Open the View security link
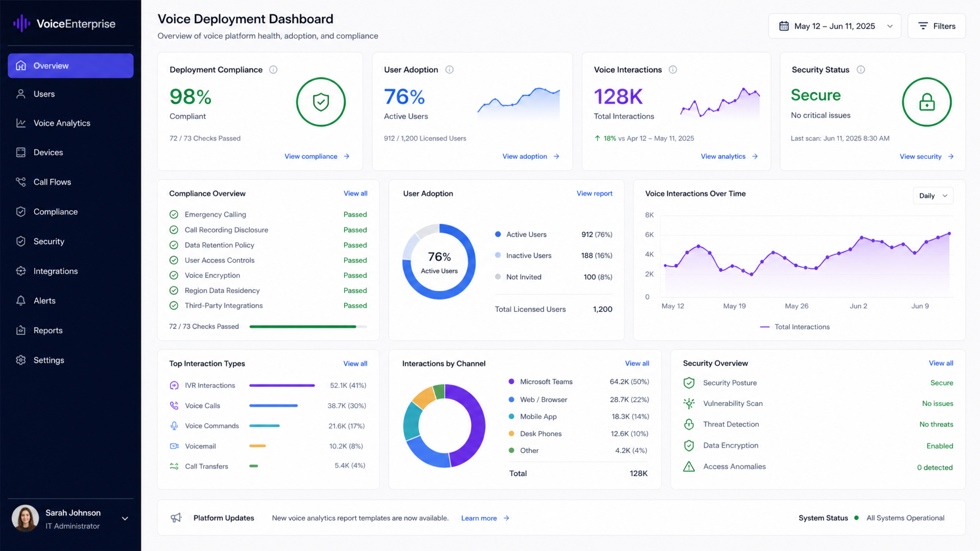 pyautogui.click(x=926, y=156)
